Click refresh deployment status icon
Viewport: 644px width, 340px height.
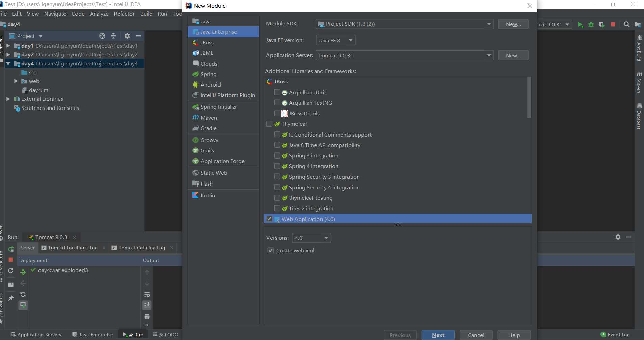(x=23, y=294)
